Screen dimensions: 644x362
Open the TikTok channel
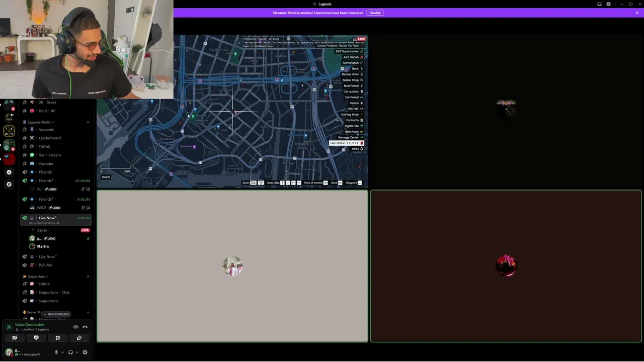click(56, 146)
